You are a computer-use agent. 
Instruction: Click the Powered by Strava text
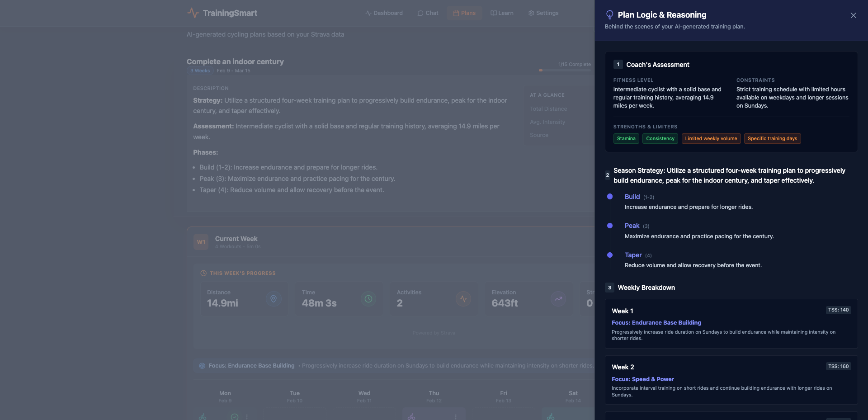point(434,333)
